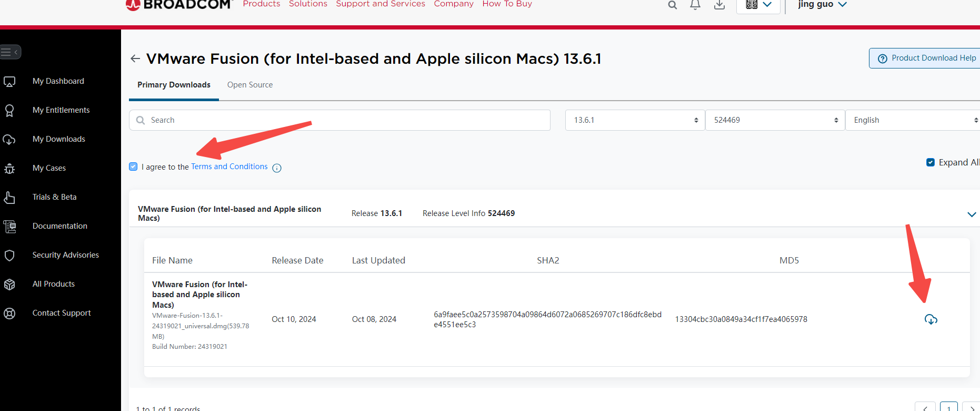
Task: Click the My Entitlements ribbon icon
Action: [x=9, y=111]
